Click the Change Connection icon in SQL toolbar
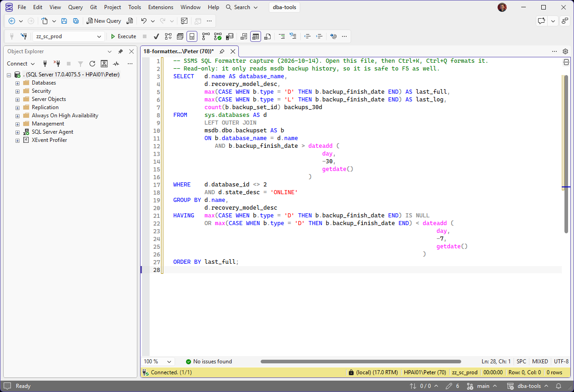The width and height of the screenshot is (574, 392). tap(24, 36)
